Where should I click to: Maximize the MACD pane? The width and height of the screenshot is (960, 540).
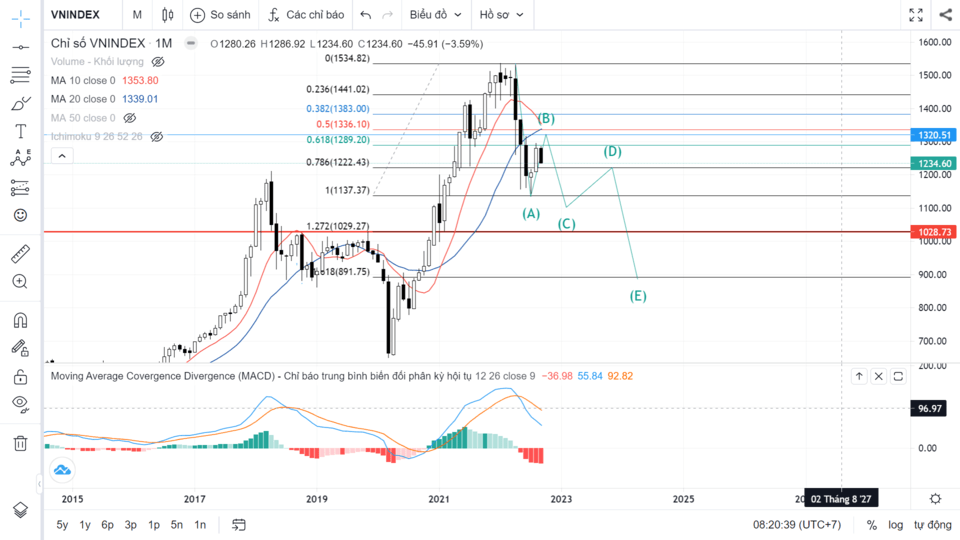(898, 376)
